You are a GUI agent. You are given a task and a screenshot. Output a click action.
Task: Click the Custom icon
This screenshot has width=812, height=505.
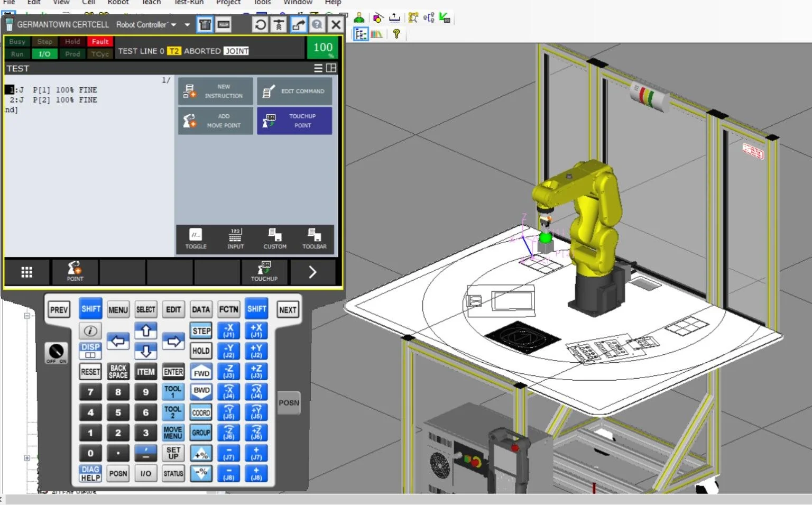tap(275, 238)
